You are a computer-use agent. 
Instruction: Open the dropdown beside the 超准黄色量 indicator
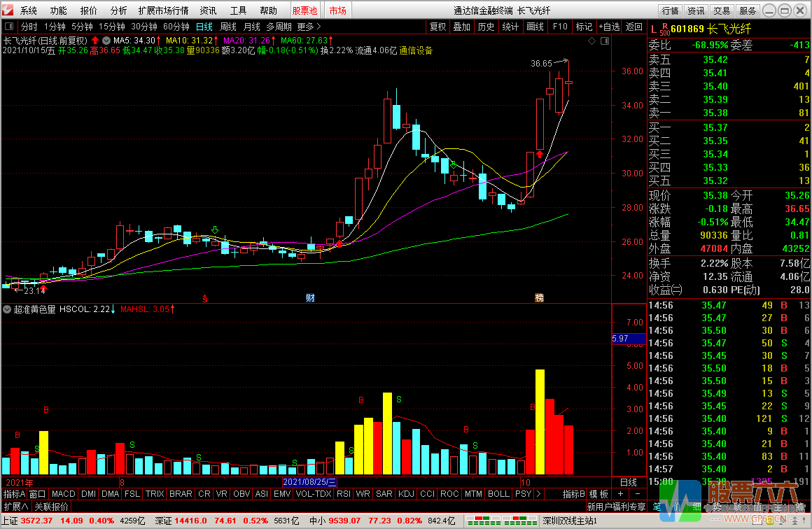7,309
